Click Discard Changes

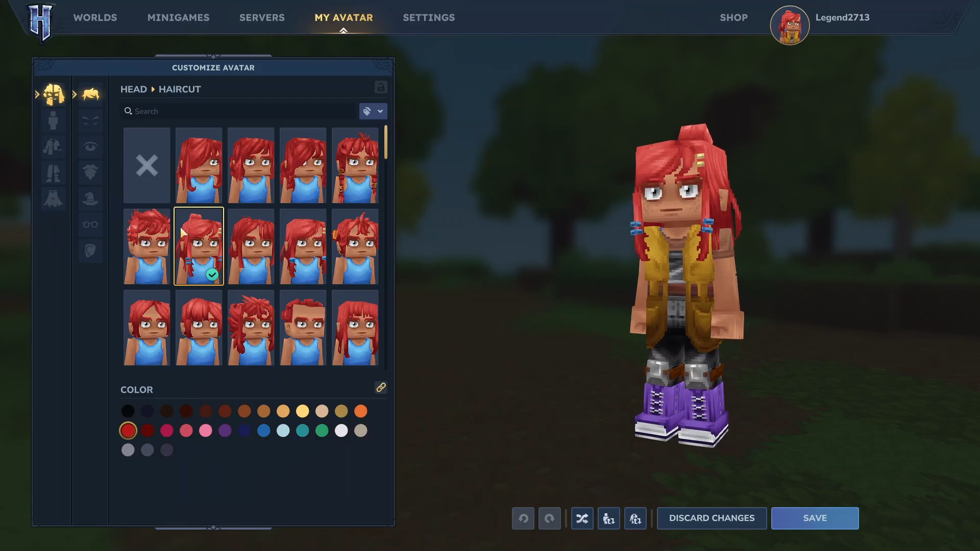point(712,518)
